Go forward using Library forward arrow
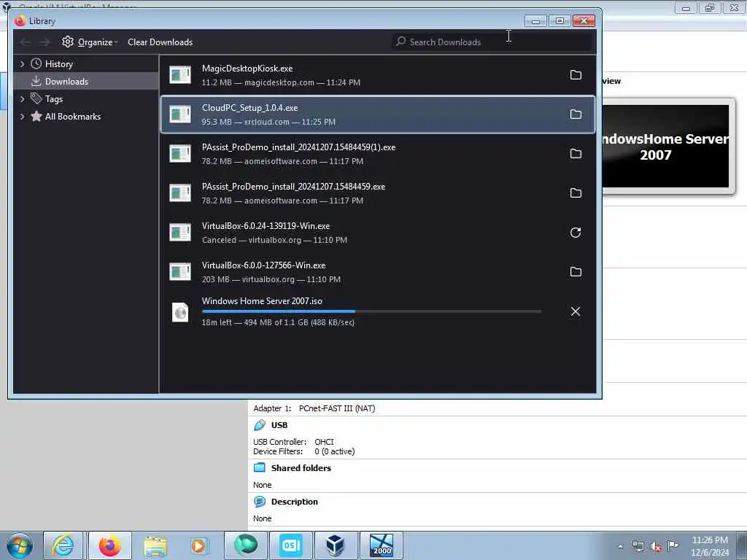The height and width of the screenshot is (560, 747). (x=44, y=42)
